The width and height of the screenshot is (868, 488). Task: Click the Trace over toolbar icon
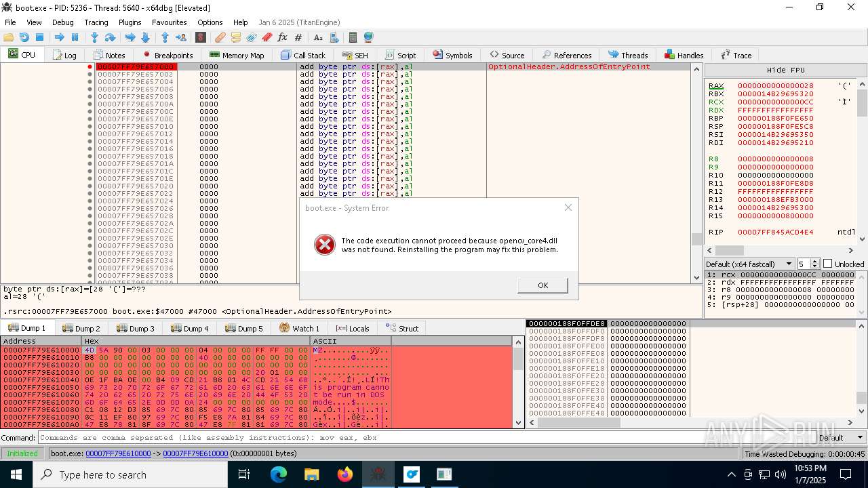[145, 37]
